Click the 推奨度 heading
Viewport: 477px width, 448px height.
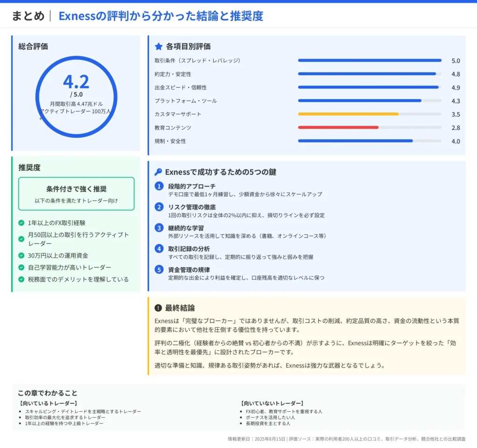pos(29,167)
